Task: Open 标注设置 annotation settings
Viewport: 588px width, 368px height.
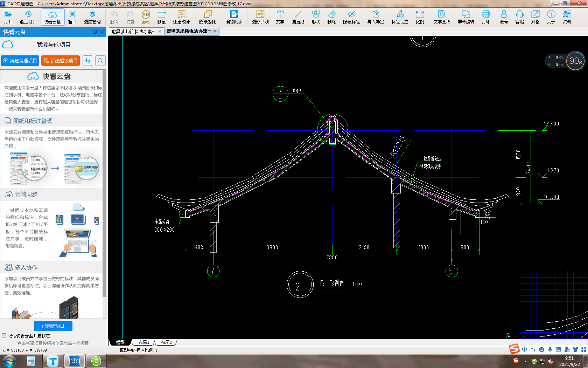Action: coord(400,17)
